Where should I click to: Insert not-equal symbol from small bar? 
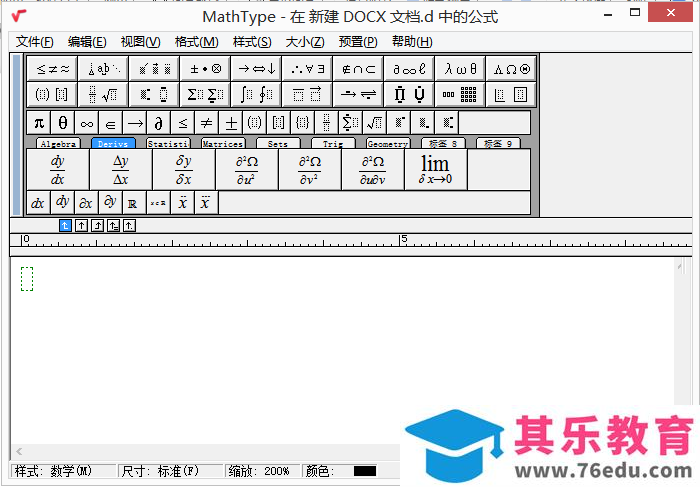[207, 123]
